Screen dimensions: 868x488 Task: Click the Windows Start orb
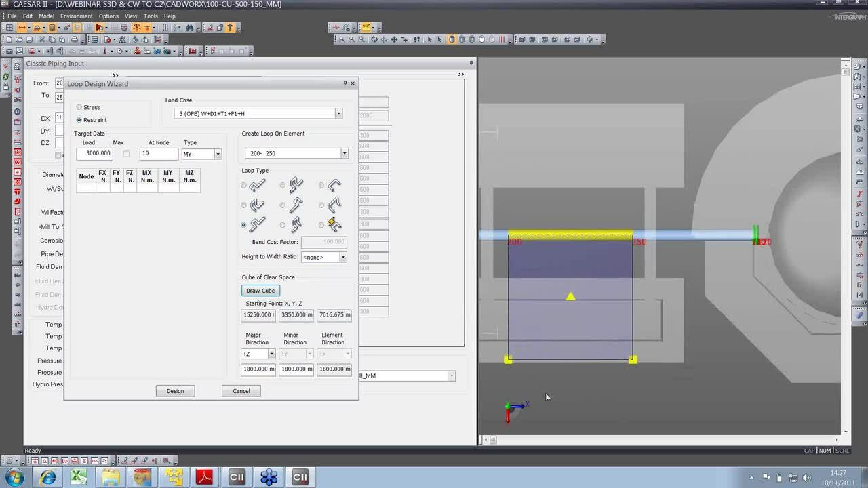tap(15, 477)
